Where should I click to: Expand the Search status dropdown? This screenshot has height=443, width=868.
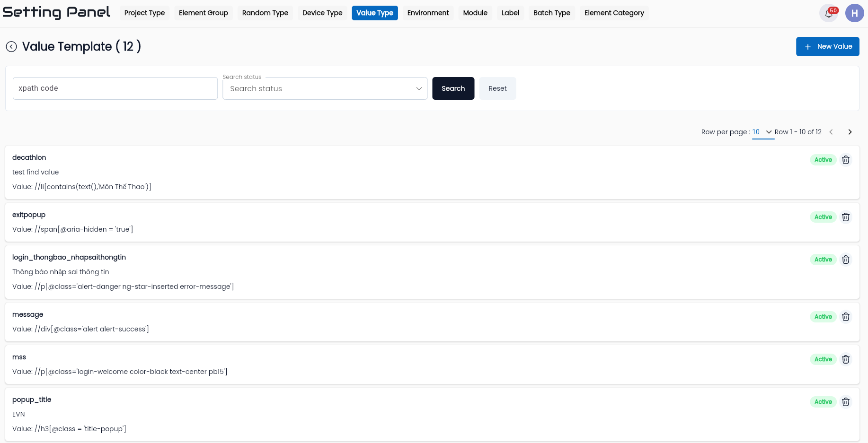(325, 88)
